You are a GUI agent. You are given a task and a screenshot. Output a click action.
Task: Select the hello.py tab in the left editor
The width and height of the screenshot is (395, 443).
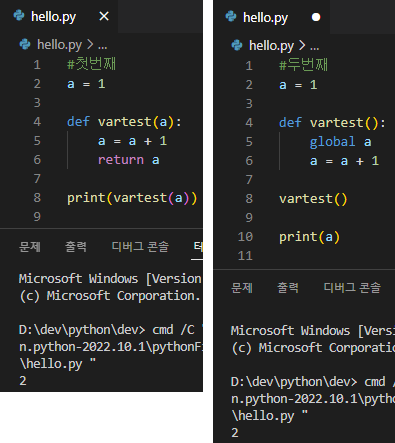59,16
